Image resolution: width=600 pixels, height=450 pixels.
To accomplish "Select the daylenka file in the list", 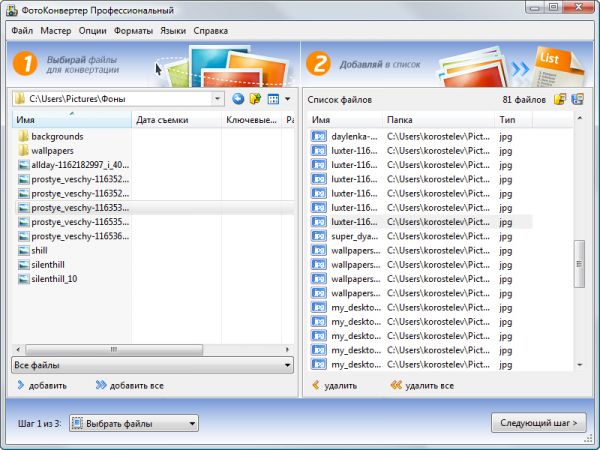I will pos(420,136).
